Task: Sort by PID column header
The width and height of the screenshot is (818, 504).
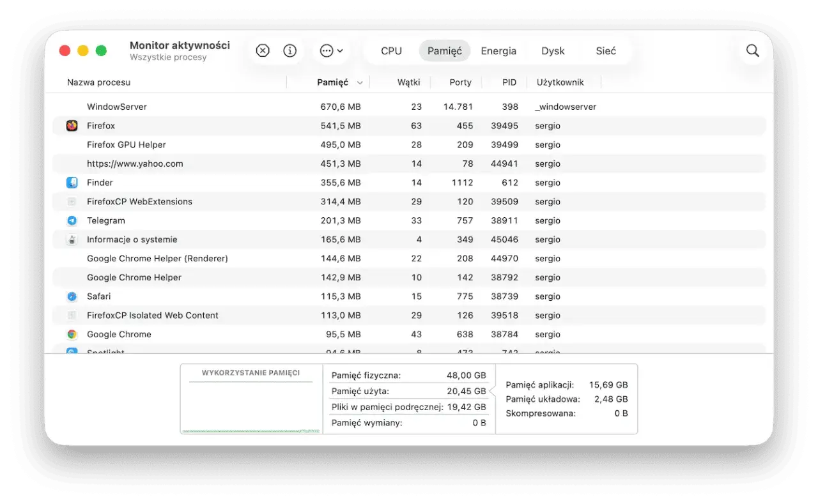Action: click(509, 82)
